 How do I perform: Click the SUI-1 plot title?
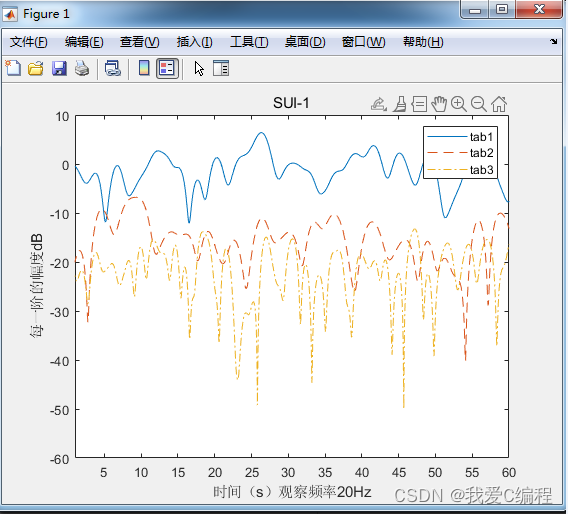(291, 103)
